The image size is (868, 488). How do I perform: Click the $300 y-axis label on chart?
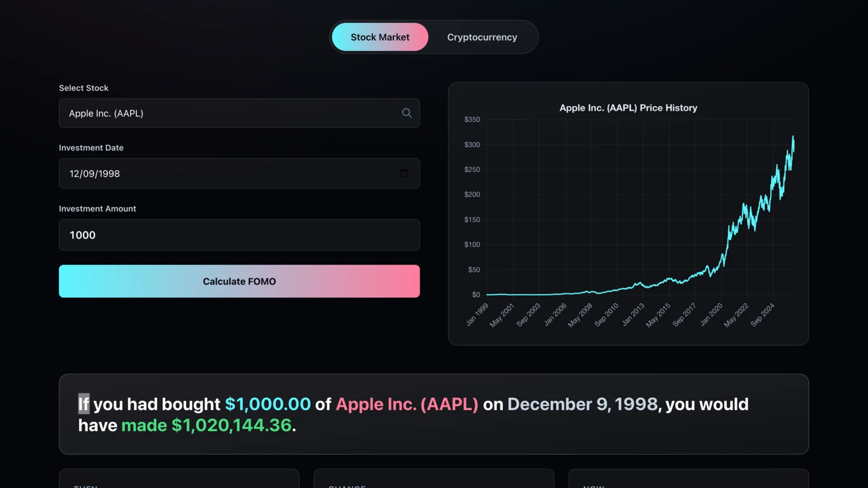point(472,145)
